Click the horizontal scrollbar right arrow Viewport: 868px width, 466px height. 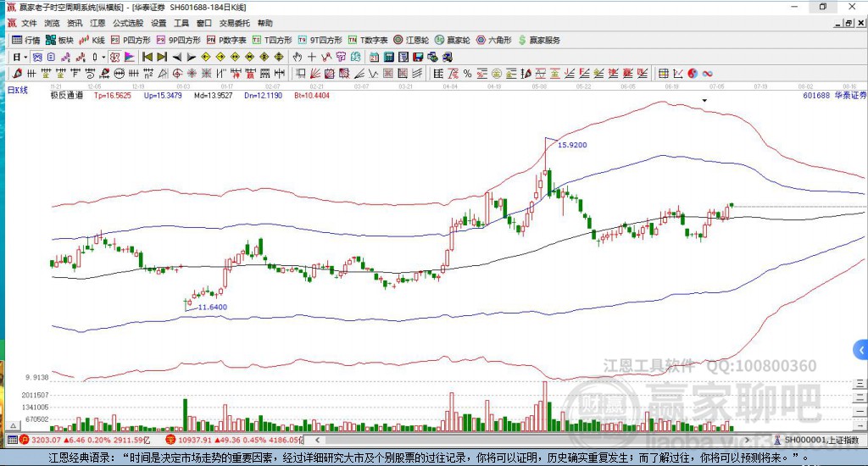(748, 440)
